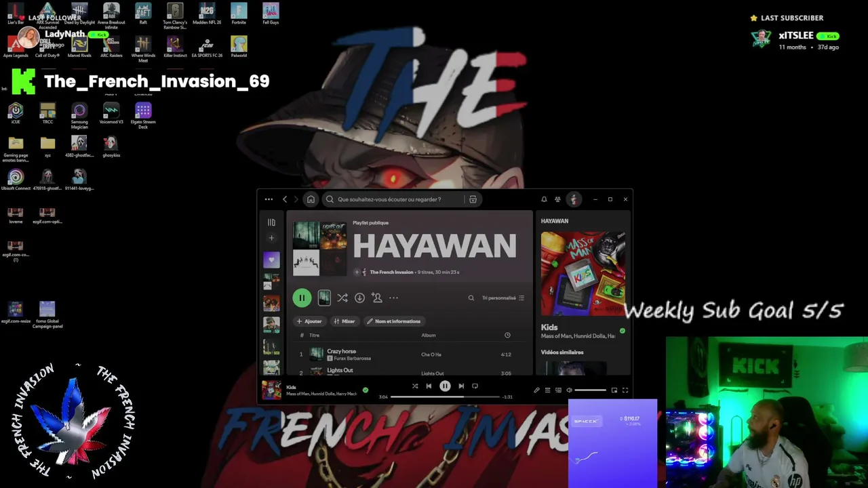Image resolution: width=868 pixels, height=488 pixels.
Task: Skip to next track
Action: 461,386
